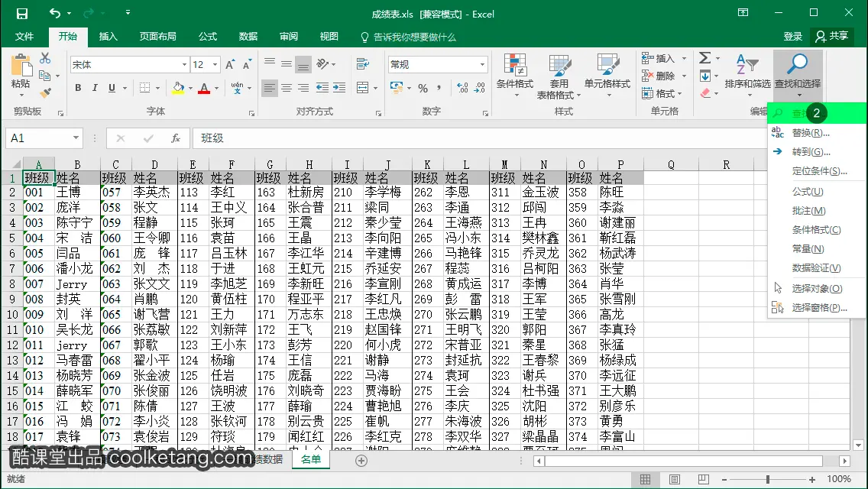Image resolution: width=868 pixels, height=489 pixels.
Task: Activate the Format Painter brush
Action: [x=45, y=92]
